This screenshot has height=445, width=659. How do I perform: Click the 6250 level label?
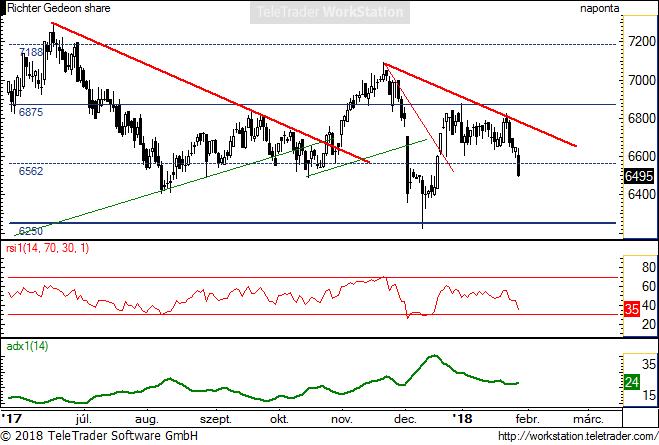tap(31, 231)
